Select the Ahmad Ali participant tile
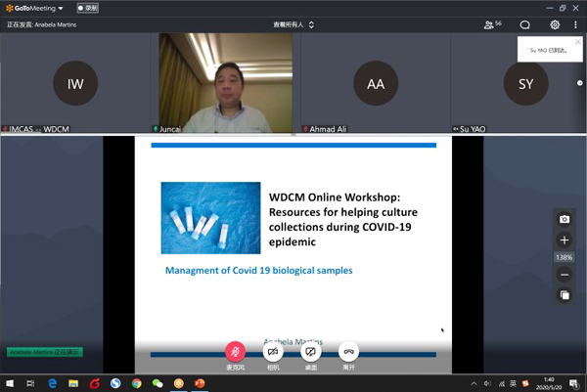 pyautogui.click(x=376, y=83)
